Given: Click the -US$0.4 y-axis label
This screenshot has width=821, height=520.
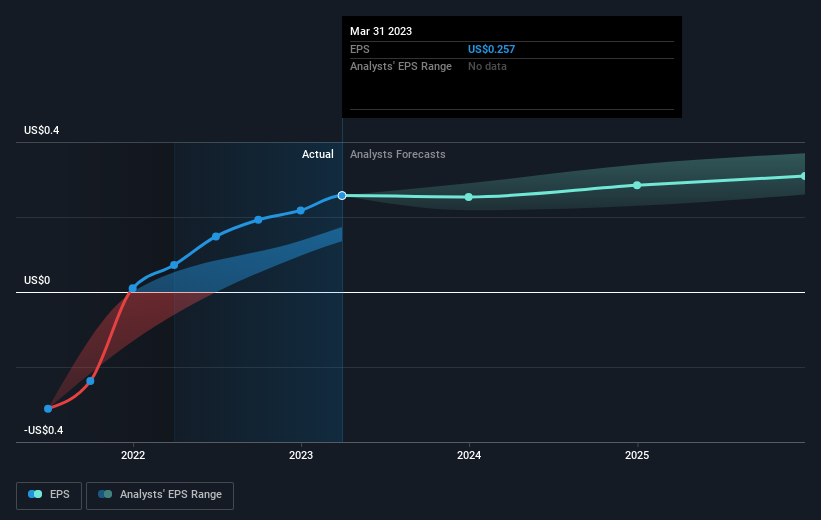Looking at the screenshot, I should tap(43, 430).
